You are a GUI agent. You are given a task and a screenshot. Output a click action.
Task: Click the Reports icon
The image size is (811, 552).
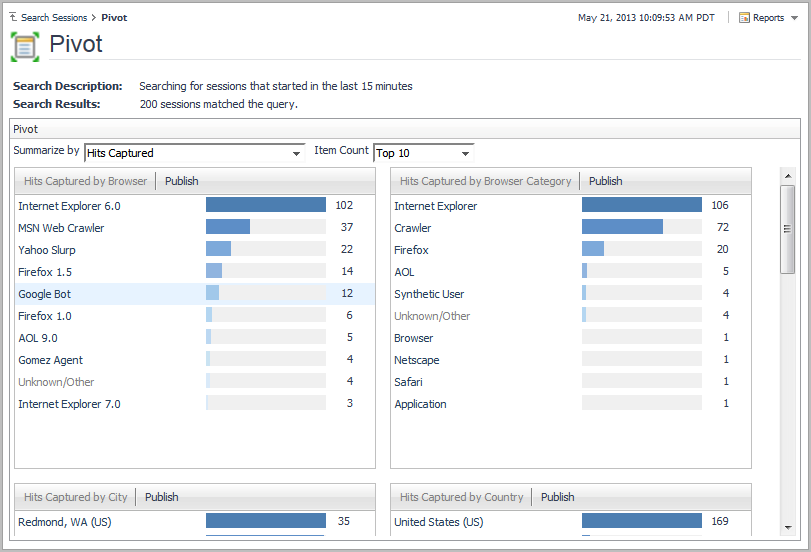tap(744, 18)
